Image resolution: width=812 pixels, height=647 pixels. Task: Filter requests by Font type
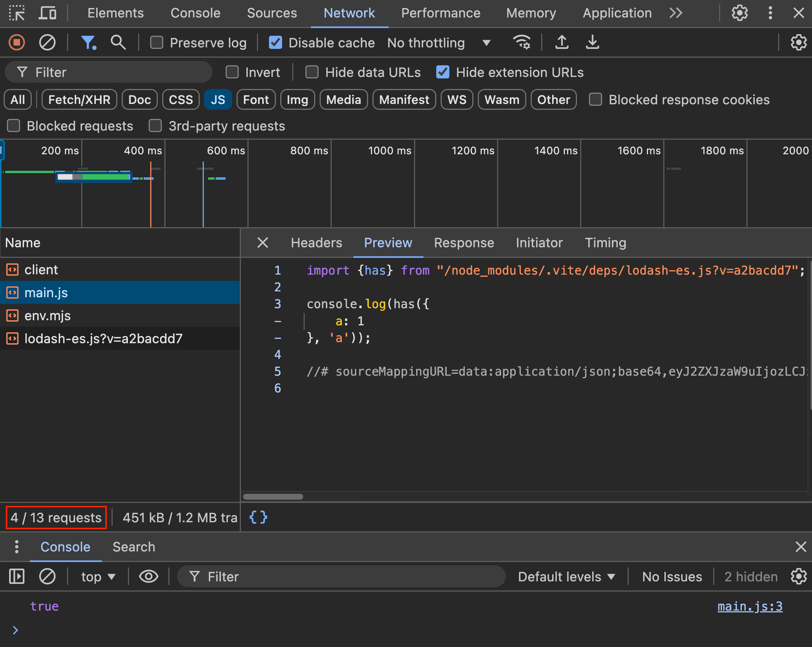coord(256,100)
